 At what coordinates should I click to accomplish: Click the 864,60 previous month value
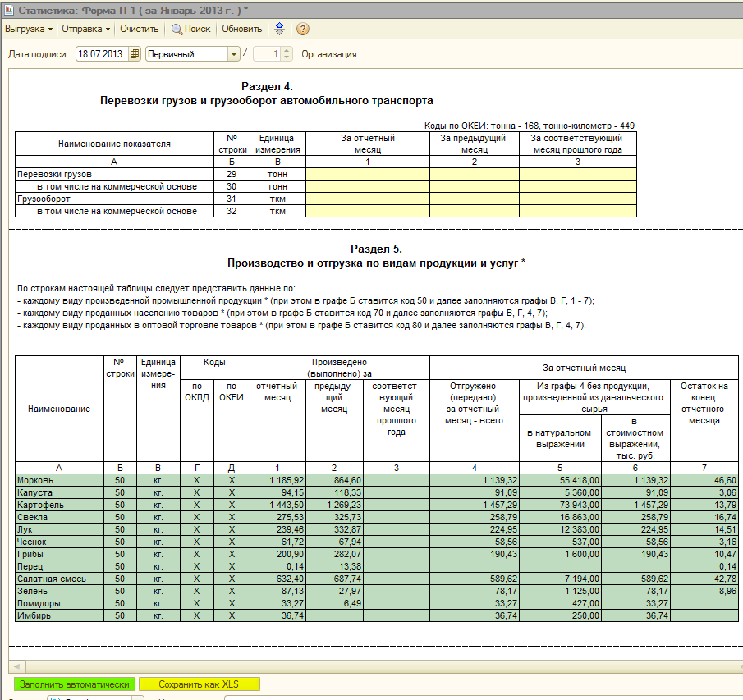tap(334, 480)
